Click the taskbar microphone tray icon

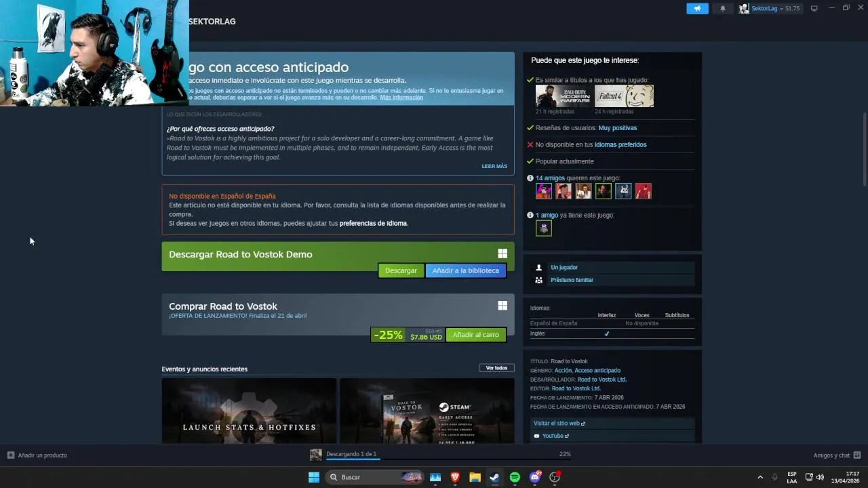click(x=774, y=477)
